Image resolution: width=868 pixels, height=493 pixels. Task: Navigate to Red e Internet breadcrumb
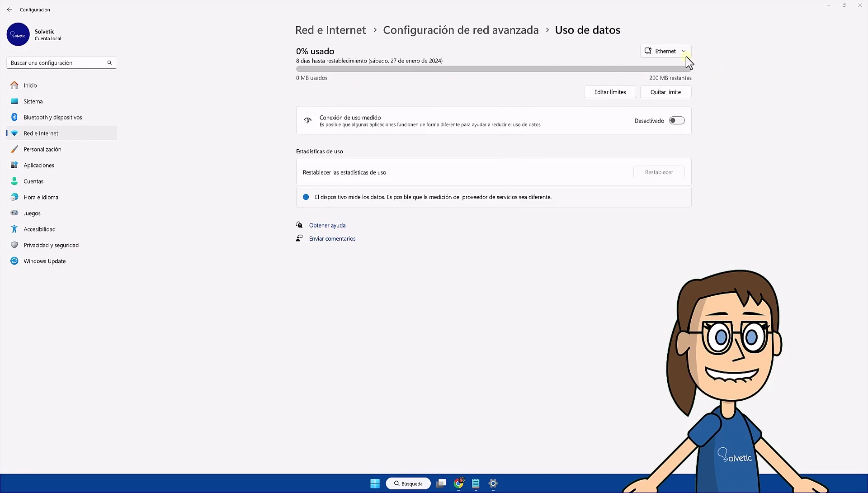point(330,30)
